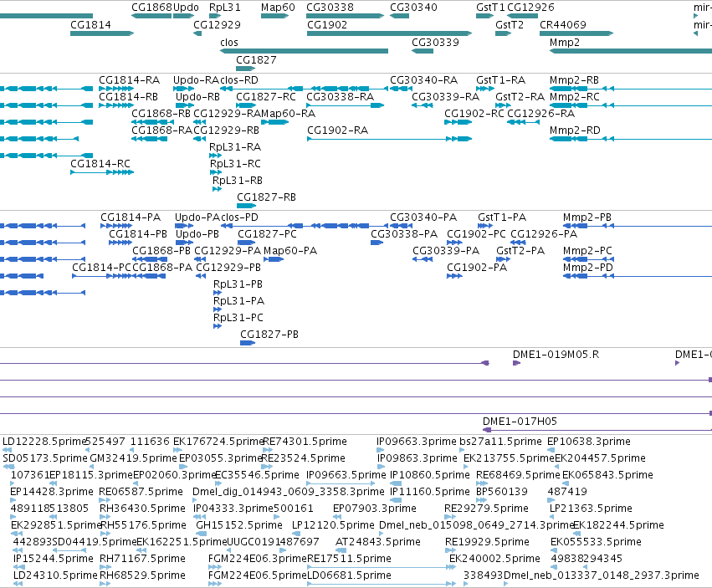Select the CR44069 gene label
This screenshot has height=588, width=712.
coord(563,24)
